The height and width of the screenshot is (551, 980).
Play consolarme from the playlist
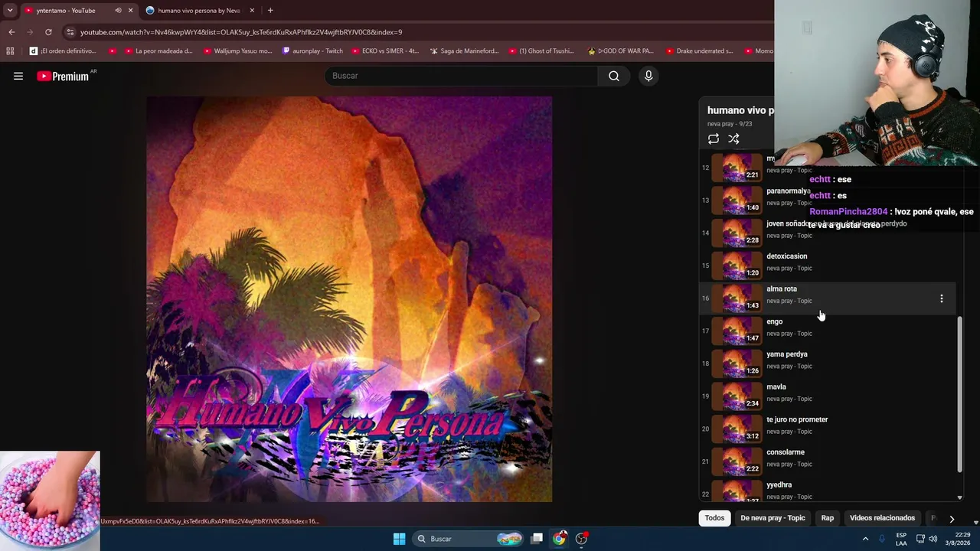pyautogui.click(x=827, y=461)
